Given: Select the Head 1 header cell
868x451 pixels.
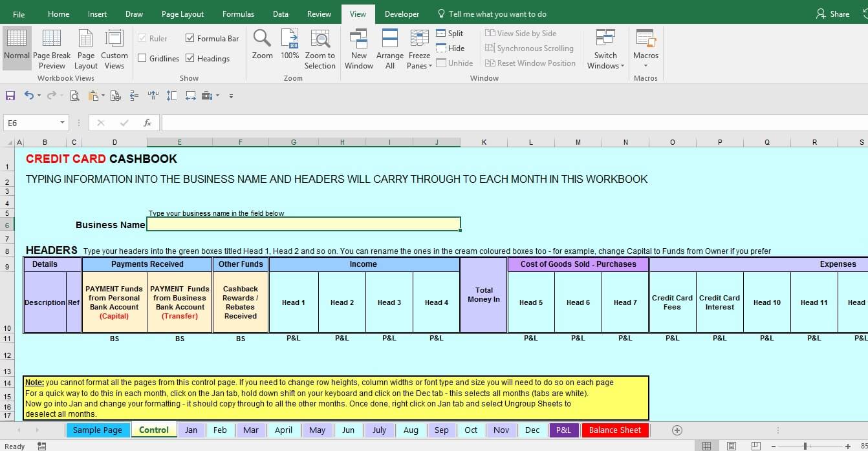Looking at the screenshot, I should (294, 302).
